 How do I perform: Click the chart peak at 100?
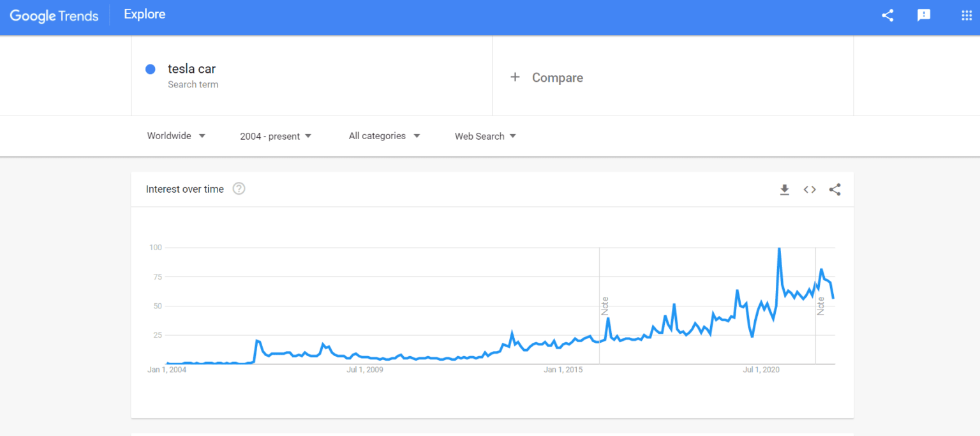[779, 248]
